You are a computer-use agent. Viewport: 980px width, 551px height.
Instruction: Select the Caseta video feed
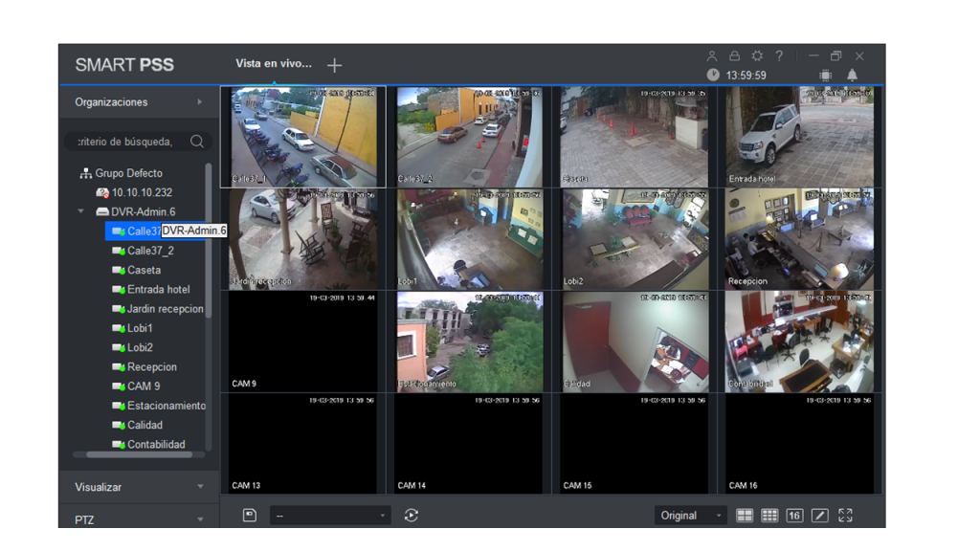(635, 137)
